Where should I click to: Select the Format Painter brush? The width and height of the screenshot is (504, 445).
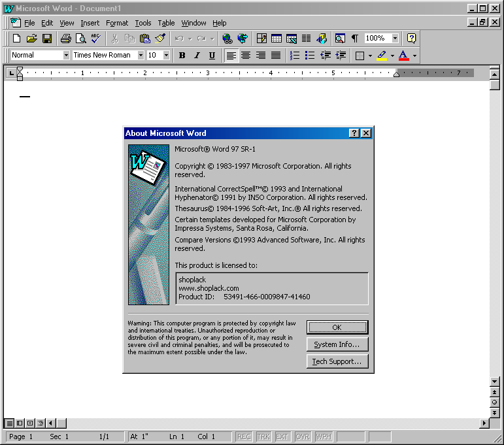160,39
